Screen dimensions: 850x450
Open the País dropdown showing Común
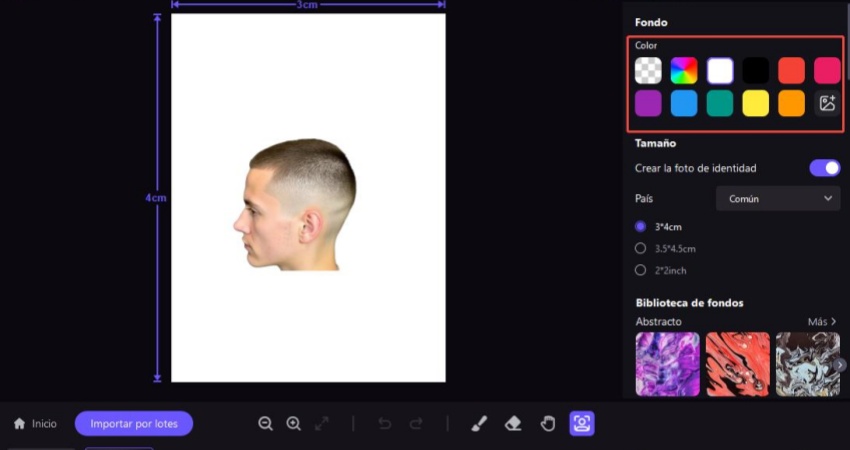pos(777,199)
